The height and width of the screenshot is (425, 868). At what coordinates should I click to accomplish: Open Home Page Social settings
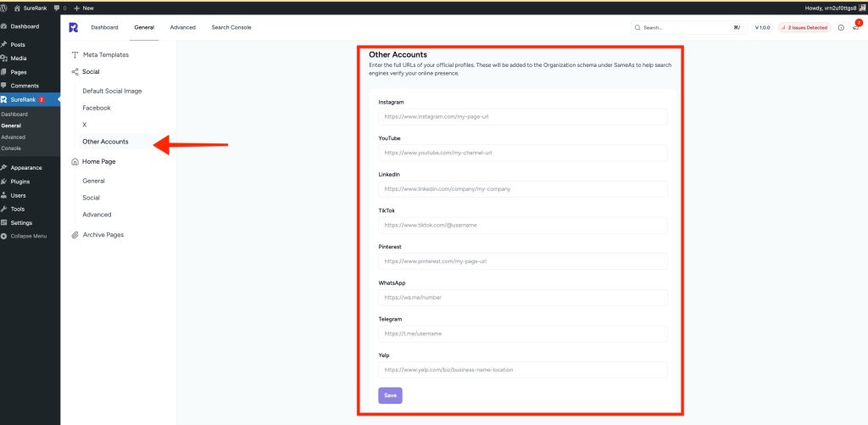pyautogui.click(x=92, y=198)
